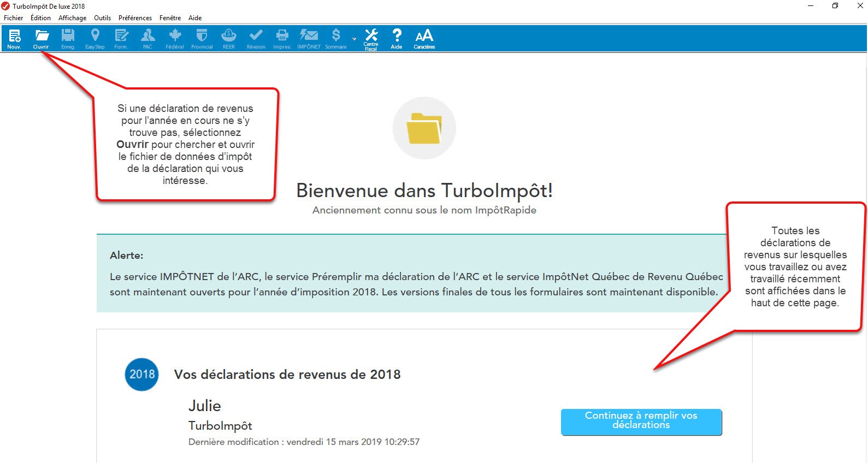
Task: Click the Impres. printer icon
Action: pos(282,39)
